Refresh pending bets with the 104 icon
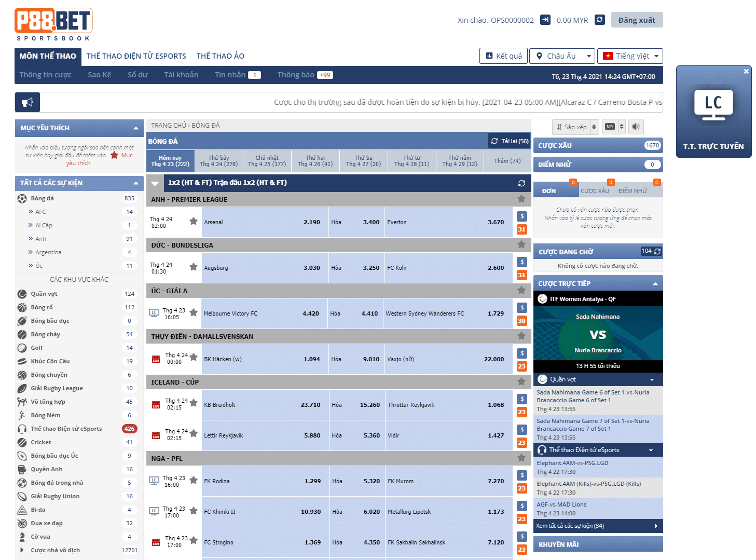The width and height of the screenshot is (756, 560). (651, 251)
